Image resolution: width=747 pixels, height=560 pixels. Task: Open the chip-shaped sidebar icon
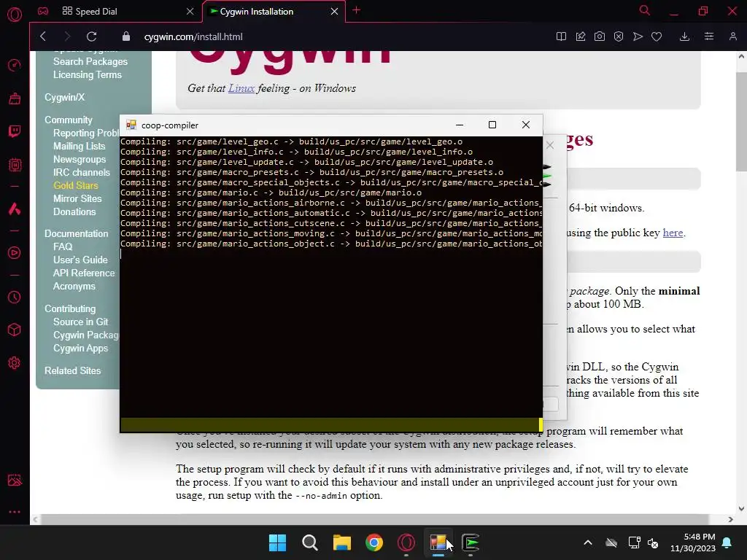(15, 165)
